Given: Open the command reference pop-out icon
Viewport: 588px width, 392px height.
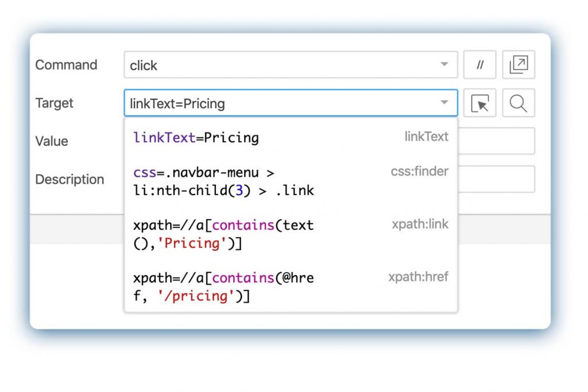Looking at the screenshot, I should 519,65.
